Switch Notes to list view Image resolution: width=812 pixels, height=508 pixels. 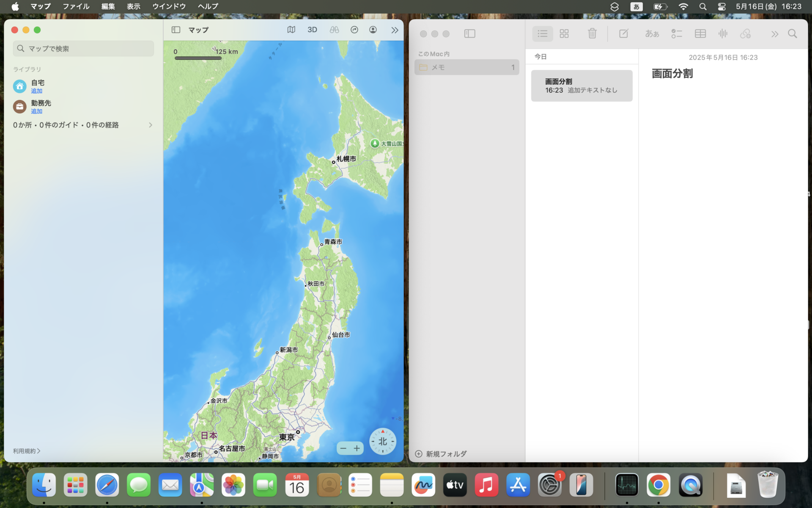click(x=543, y=33)
